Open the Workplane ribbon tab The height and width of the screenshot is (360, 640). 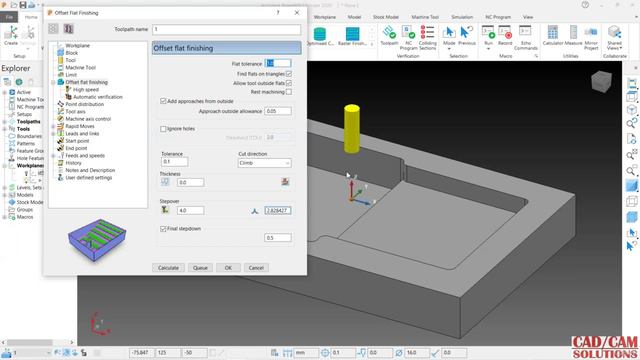[x=325, y=17]
